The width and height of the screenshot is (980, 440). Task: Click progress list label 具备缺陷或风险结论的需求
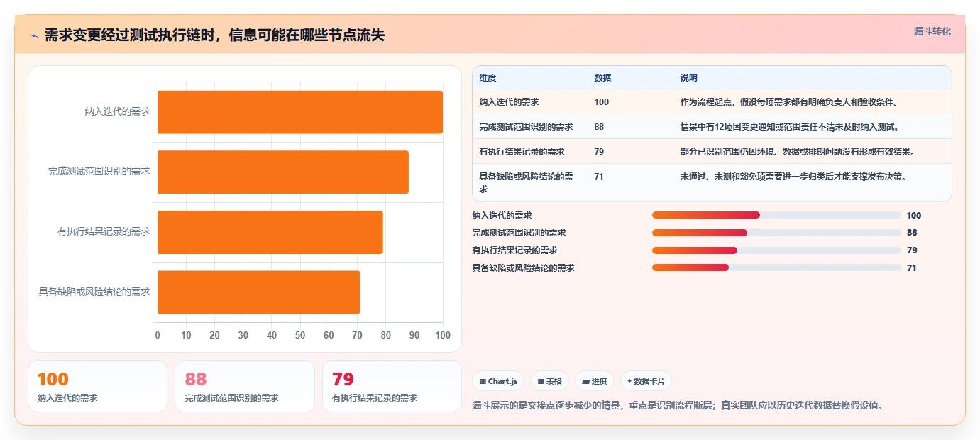pyautogui.click(x=523, y=268)
